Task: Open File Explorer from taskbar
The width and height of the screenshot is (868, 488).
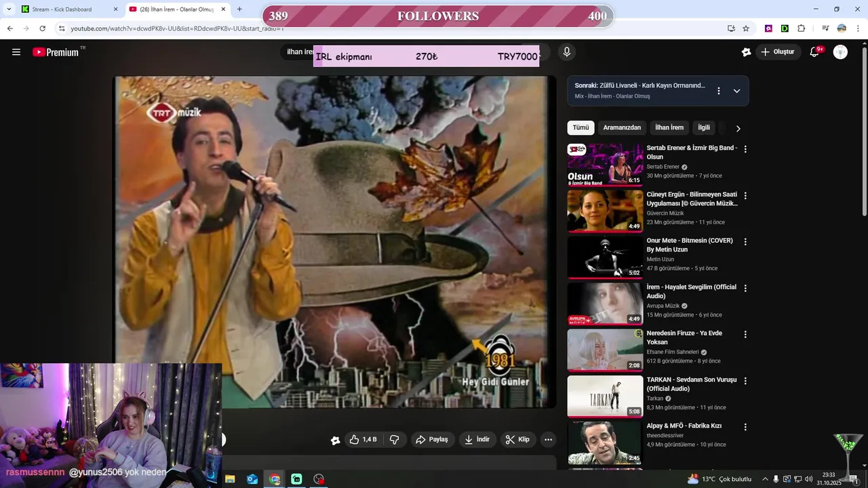Action: click(230, 479)
